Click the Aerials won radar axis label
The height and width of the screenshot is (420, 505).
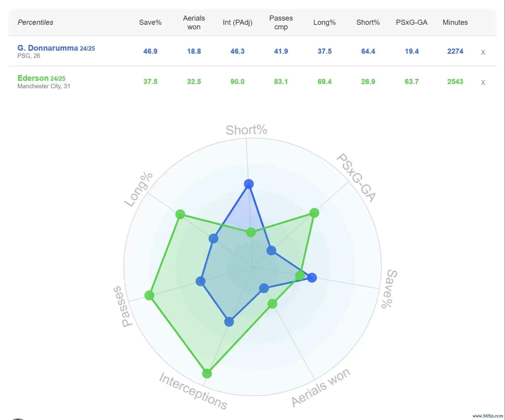(321, 388)
